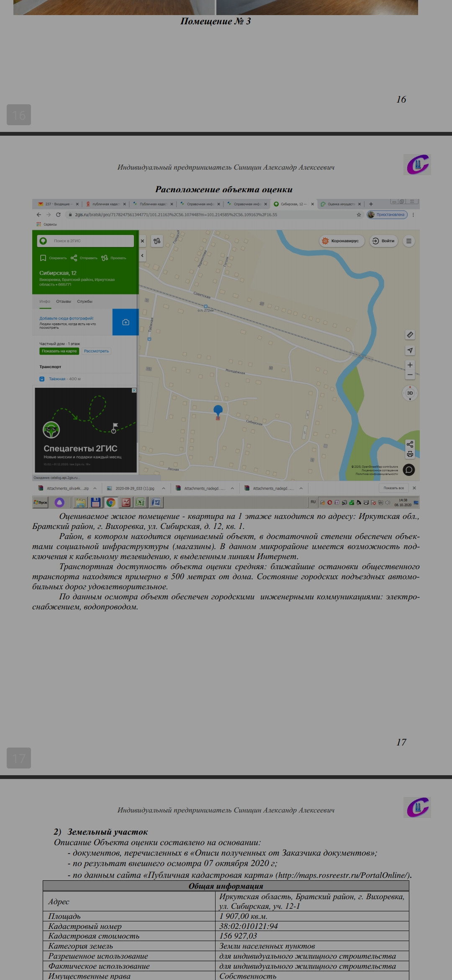This screenshot has height=980, width=452.
Task: Click the page 17 number badge
Action: point(19,758)
